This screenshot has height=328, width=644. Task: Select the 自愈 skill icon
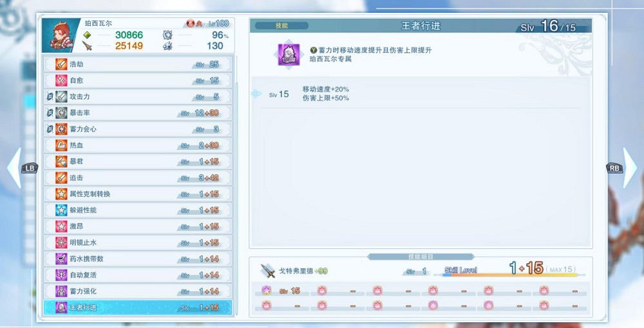click(x=61, y=80)
